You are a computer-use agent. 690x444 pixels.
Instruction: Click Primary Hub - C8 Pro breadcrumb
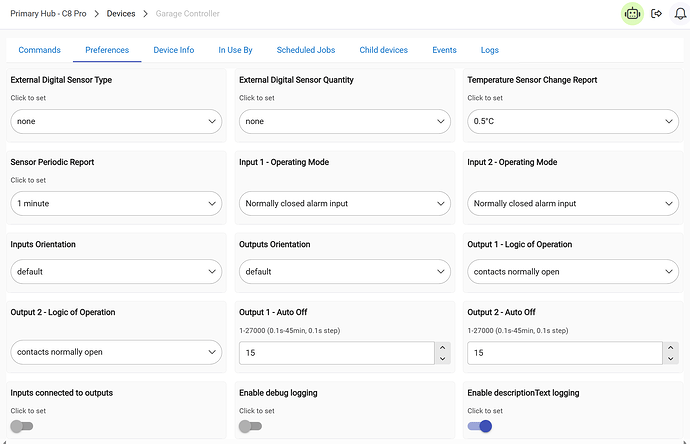(x=50, y=14)
